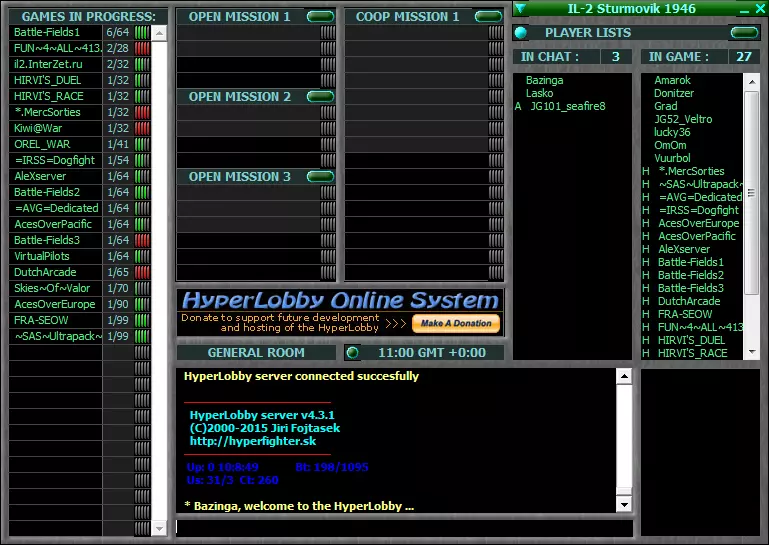Select the *.MercSorties game in progress
Image resolution: width=769 pixels, height=545 pixels.
click(x=79, y=112)
